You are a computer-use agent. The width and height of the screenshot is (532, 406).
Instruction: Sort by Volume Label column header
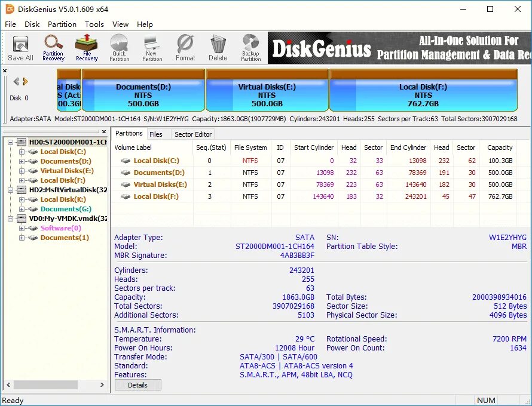(152, 147)
